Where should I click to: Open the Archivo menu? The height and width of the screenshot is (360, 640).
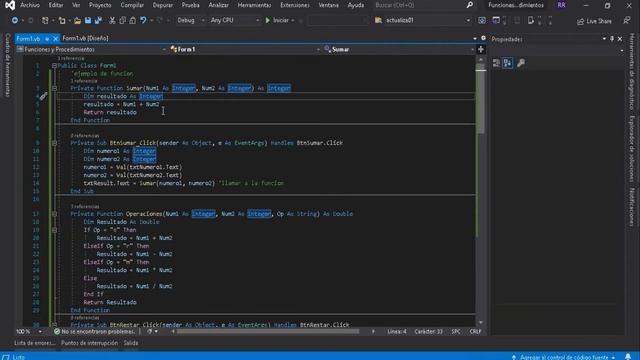30,5
